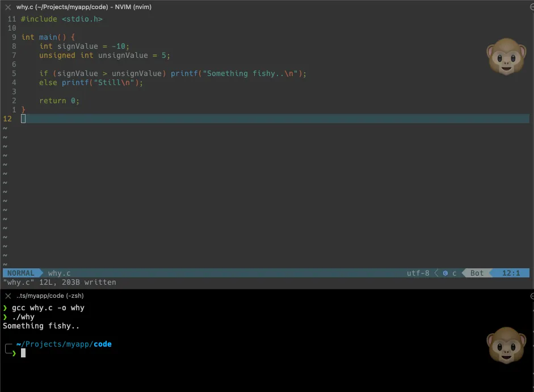Click the ~/Projects/myapp/code path in the prompt
This screenshot has height=392, width=534.
click(x=64, y=344)
